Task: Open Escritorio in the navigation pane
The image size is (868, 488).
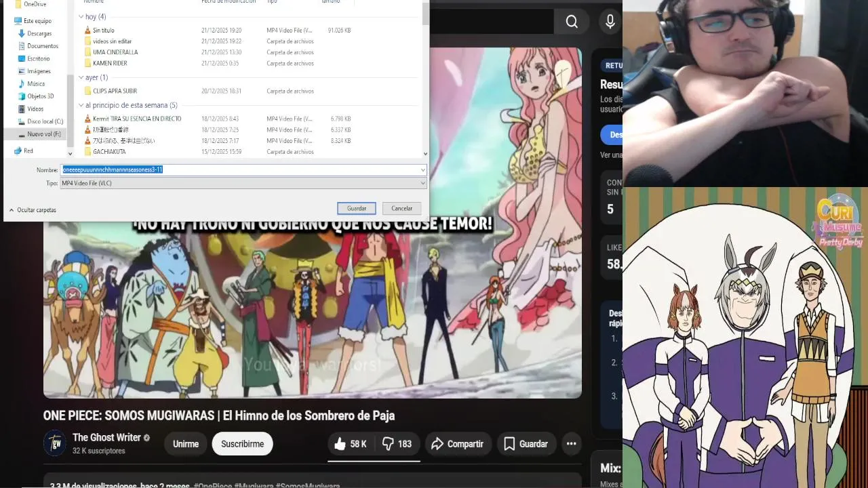Action: tap(38, 58)
